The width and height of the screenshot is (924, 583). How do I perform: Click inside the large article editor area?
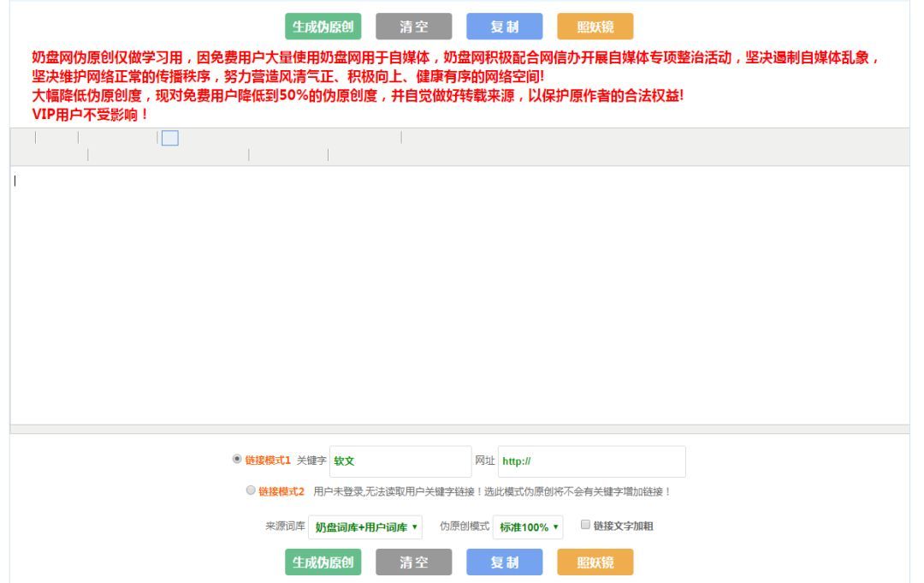(459, 294)
